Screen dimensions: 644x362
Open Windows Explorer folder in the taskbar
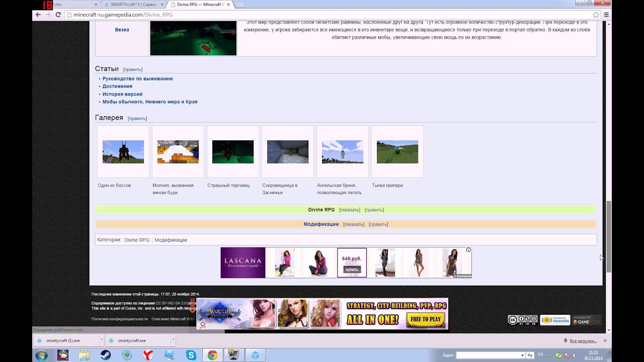point(84,355)
